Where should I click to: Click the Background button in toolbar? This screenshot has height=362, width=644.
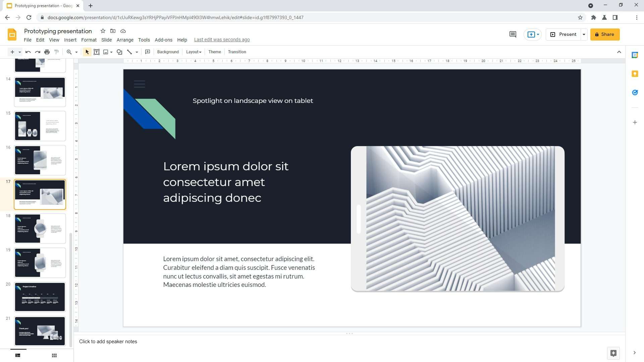[168, 52]
